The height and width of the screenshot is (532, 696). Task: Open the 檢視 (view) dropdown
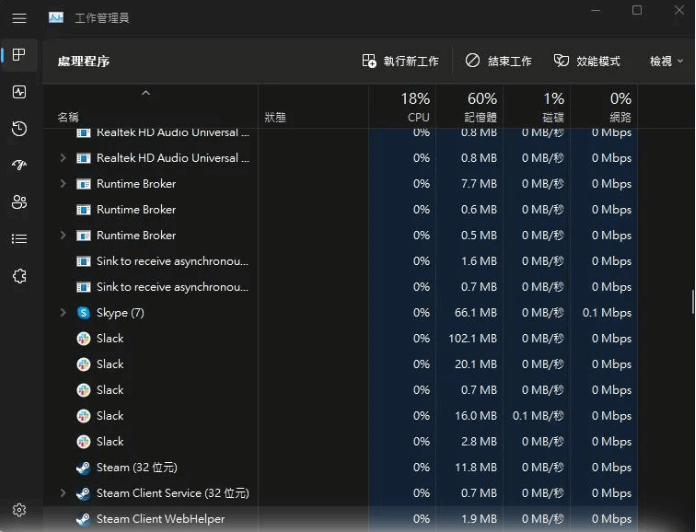666,61
